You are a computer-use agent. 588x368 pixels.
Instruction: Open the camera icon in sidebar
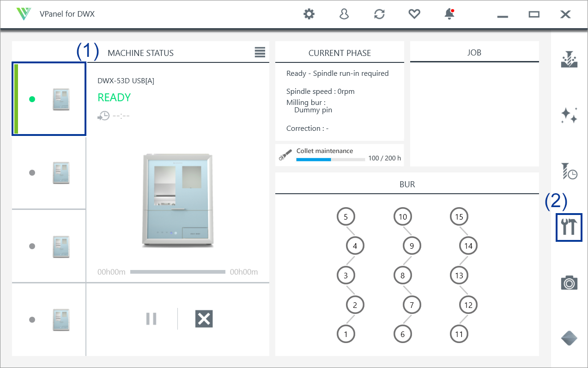tap(569, 282)
